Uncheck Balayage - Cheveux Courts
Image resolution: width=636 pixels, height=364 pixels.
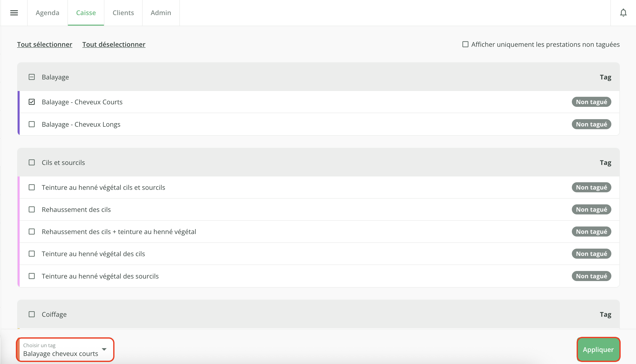point(32,102)
